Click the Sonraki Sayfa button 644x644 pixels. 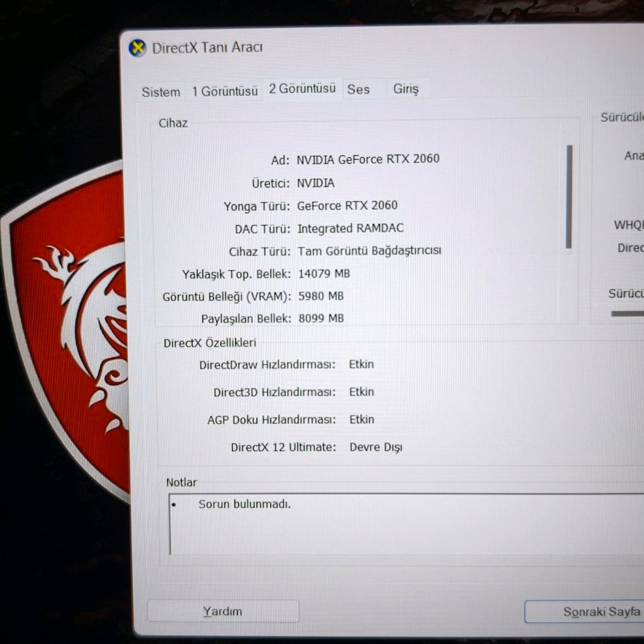click(x=584, y=611)
